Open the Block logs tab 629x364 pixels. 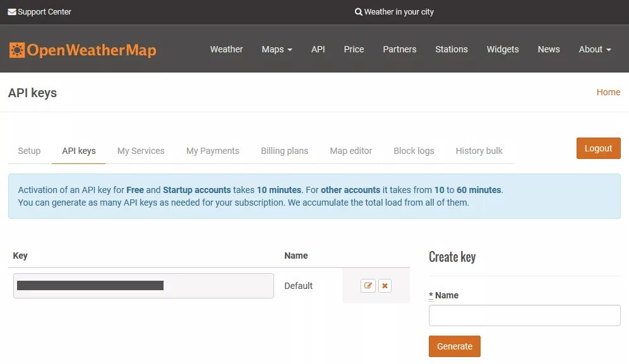pyautogui.click(x=414, y=151)
